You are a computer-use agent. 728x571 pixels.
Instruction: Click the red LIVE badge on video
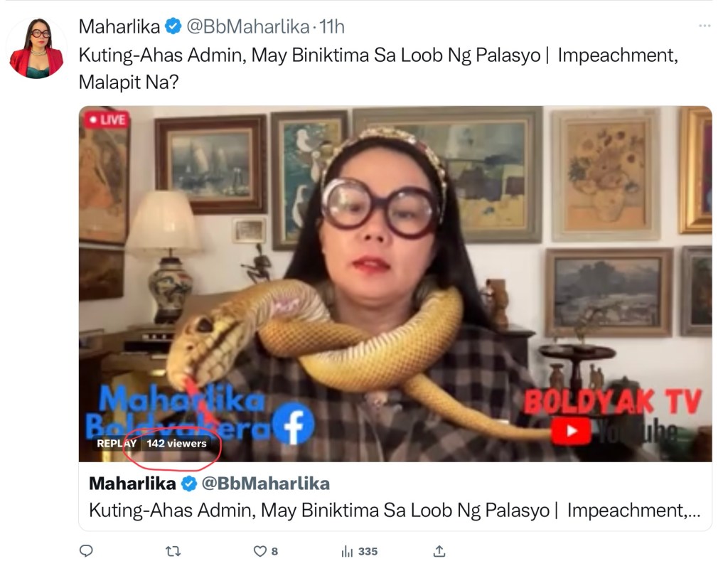tap(107, 119)
